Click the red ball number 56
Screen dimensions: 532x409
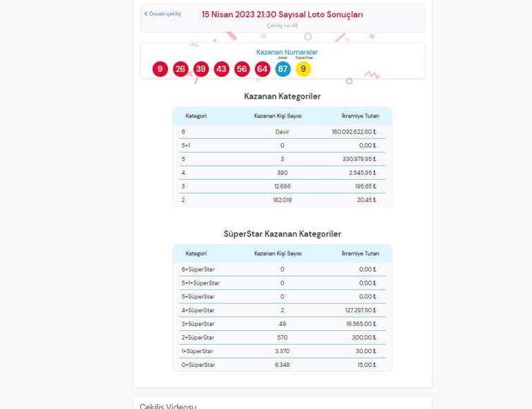tap(242, 69)
